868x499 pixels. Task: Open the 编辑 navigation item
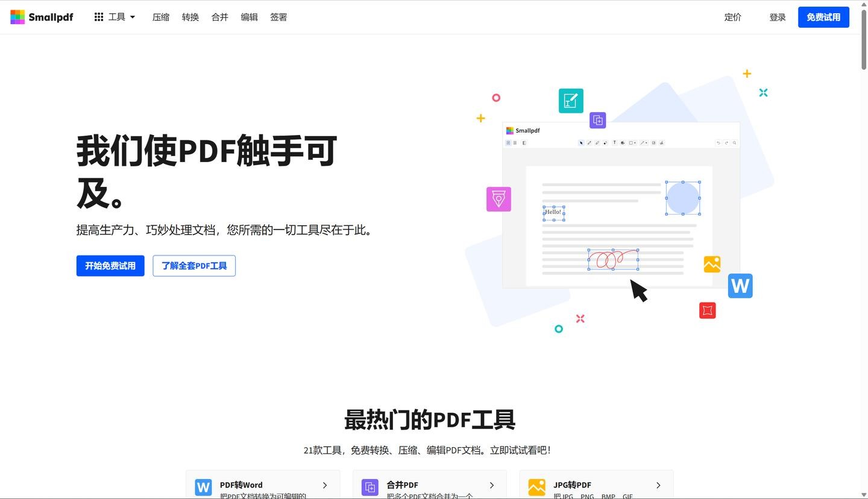point(249,17)
